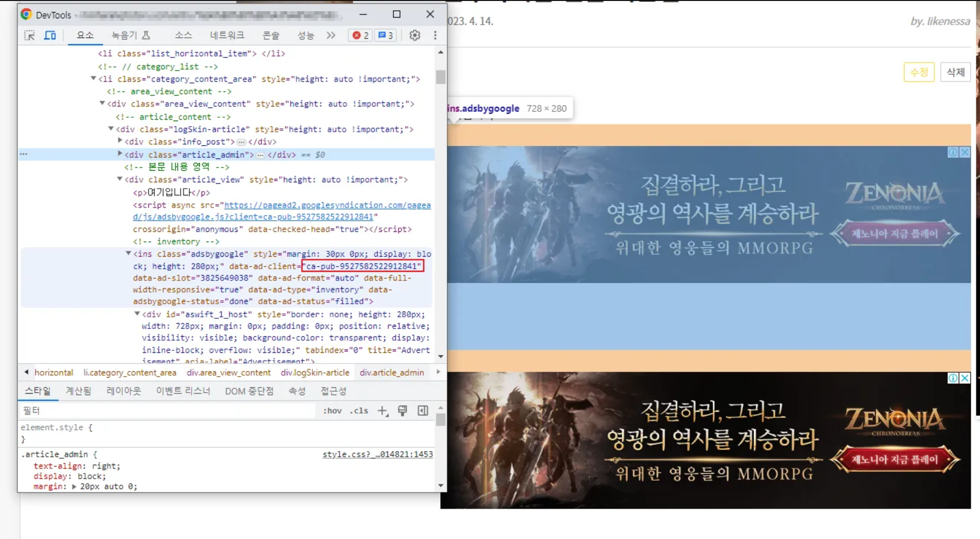Open style.css source link

pyautogui.click(x=378, y=454)
